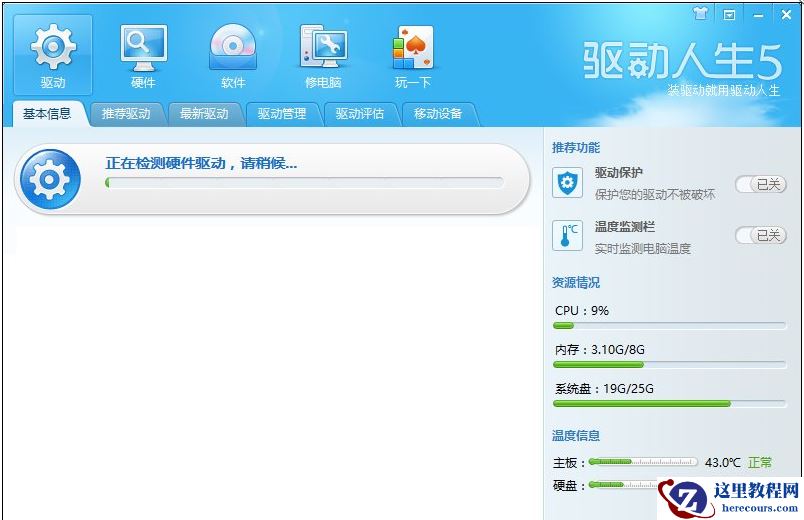
Task: Go to the 驱动评估 tab
Action: (x=360, y=114)
